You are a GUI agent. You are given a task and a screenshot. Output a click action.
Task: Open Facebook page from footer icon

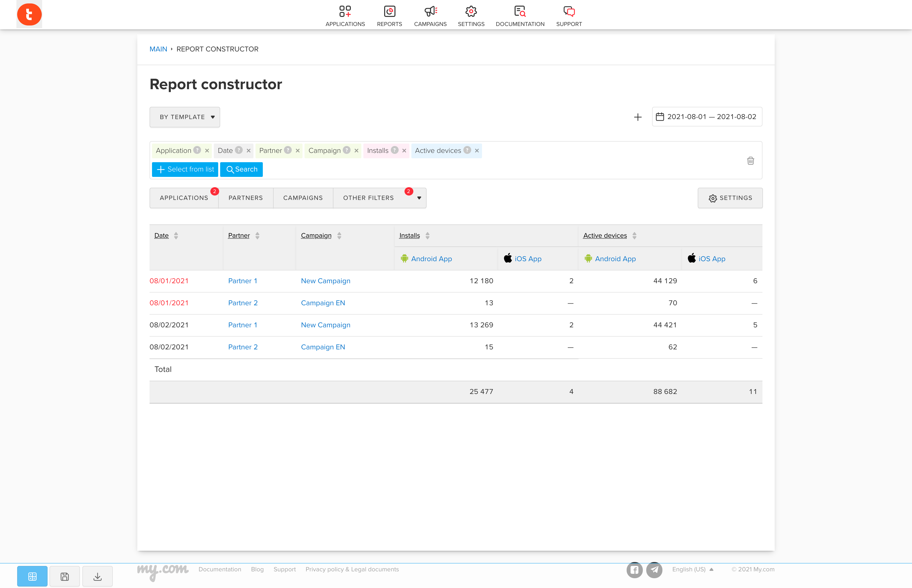click(x=635, y=570)
